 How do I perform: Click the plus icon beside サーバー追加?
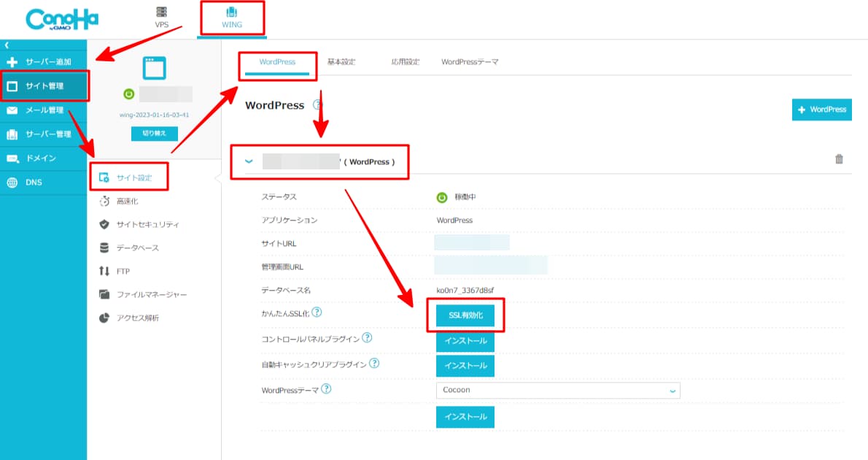(12, 62)
